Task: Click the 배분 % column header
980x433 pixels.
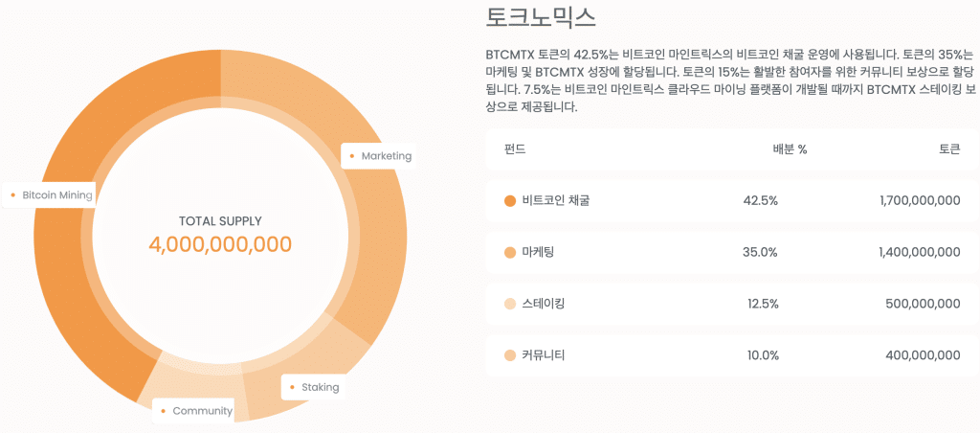Action: point(790,149)
